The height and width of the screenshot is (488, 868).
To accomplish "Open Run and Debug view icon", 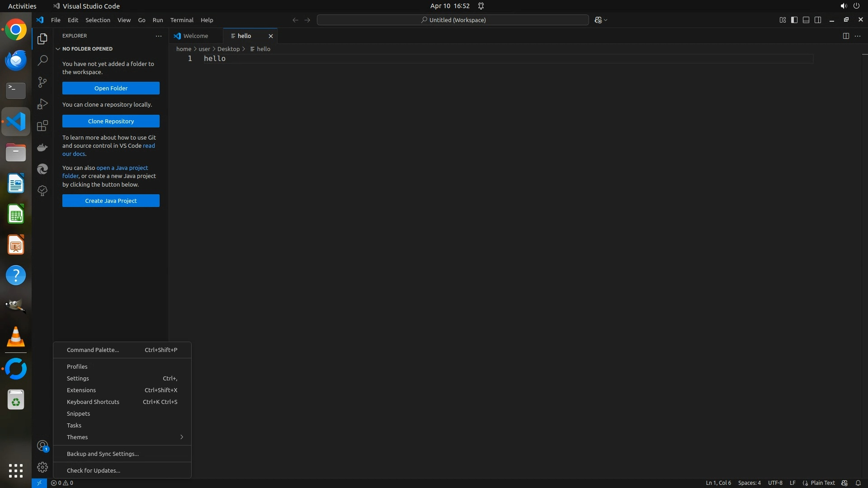I will (42, 104).
